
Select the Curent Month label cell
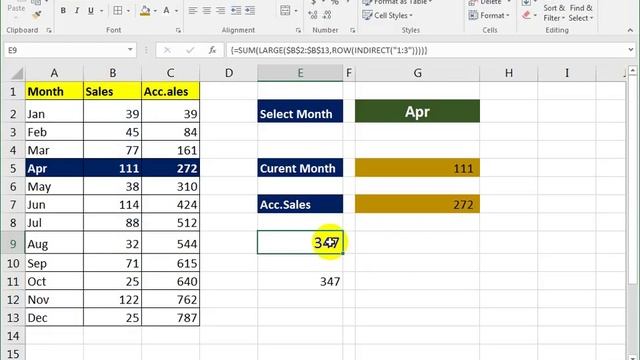point(300,168)
